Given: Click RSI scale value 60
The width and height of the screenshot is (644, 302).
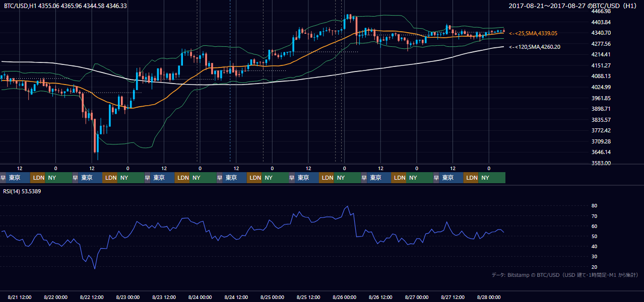Looking at the screenshot, I should click(594, 226).
